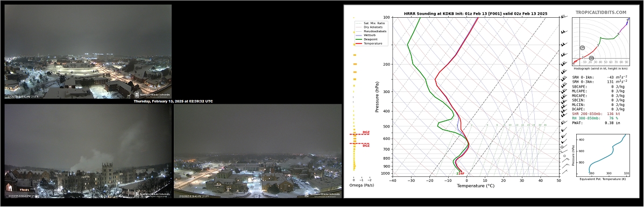Open the top campus webcam view
The image size is (644, 207).
(88, 51)
